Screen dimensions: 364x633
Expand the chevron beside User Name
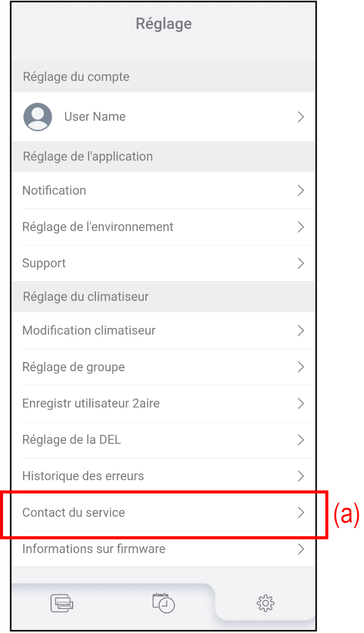tap(301, 117)
